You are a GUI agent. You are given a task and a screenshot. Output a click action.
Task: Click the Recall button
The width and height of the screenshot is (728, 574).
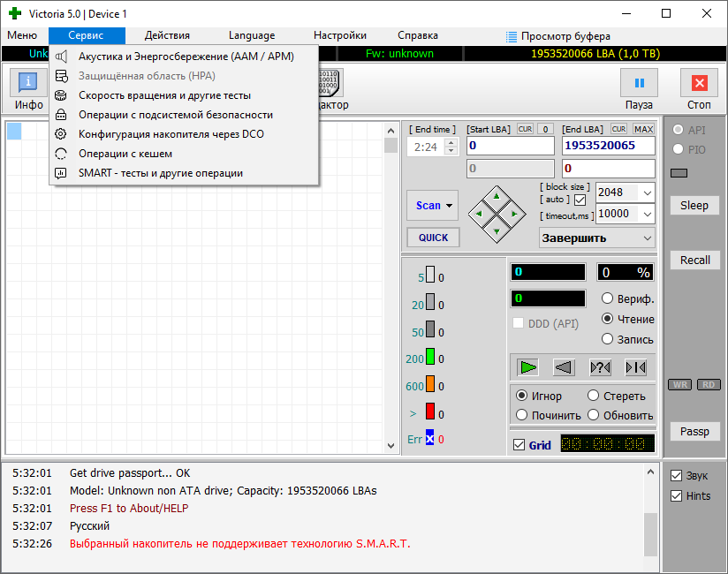694,260
